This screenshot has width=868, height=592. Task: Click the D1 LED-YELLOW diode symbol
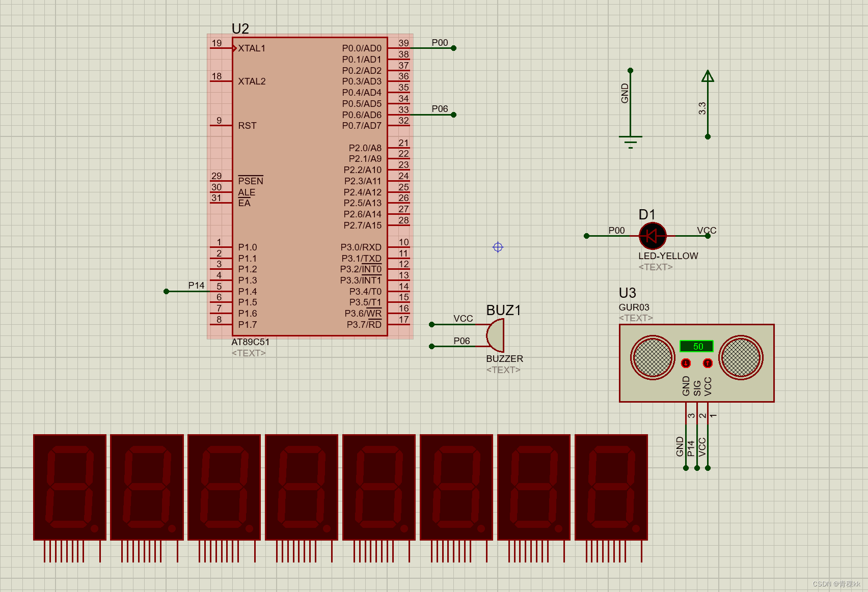point(653,236)
